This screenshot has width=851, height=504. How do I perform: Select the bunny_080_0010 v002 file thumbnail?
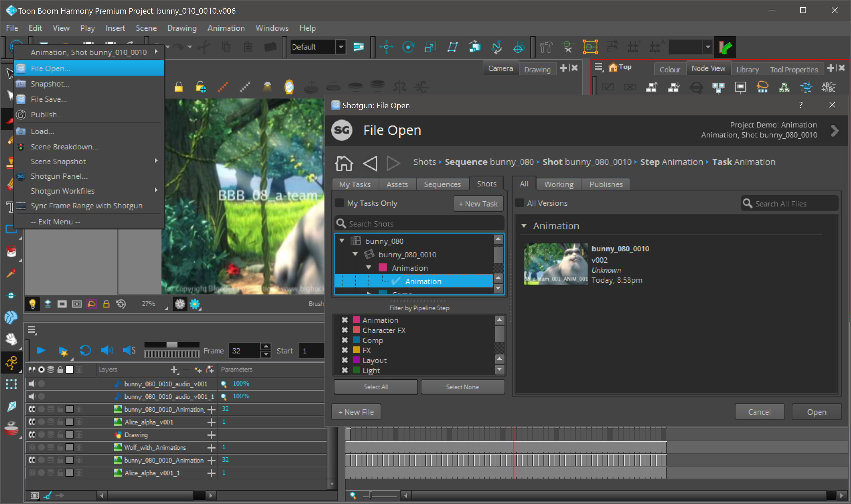pos(556,264)
